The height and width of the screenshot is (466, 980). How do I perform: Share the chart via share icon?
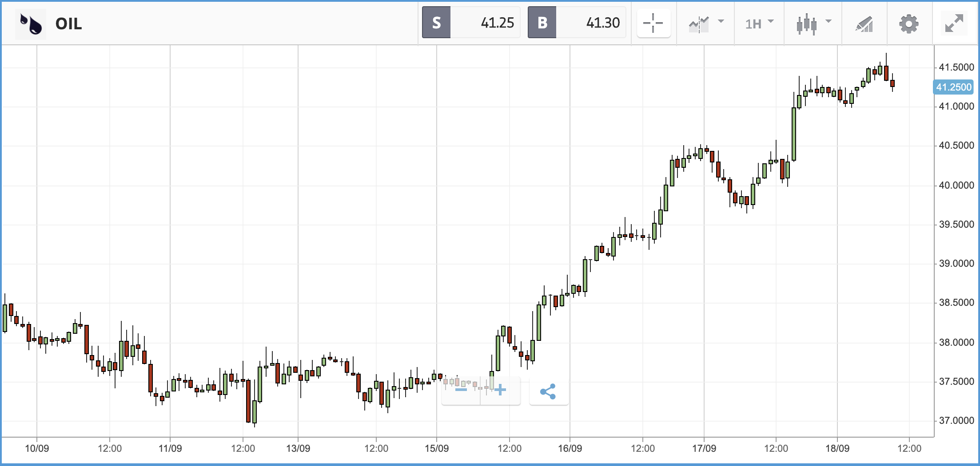pos(548,391)
